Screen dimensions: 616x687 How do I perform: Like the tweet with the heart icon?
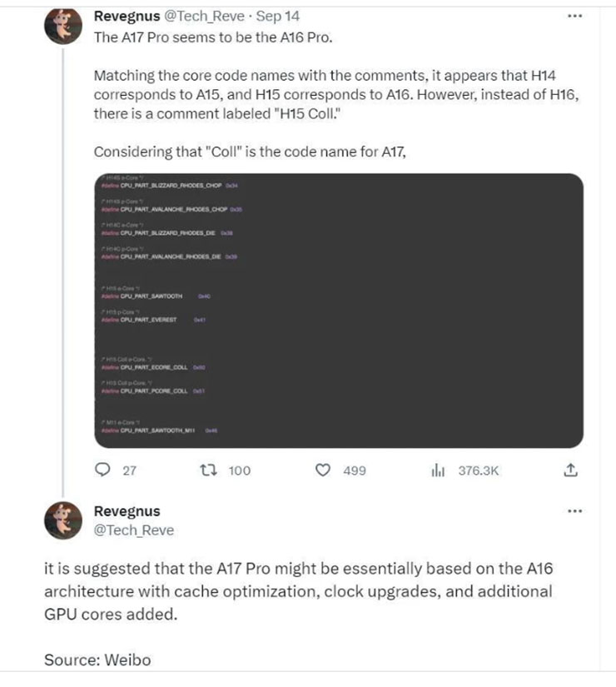tap(324, 470)
